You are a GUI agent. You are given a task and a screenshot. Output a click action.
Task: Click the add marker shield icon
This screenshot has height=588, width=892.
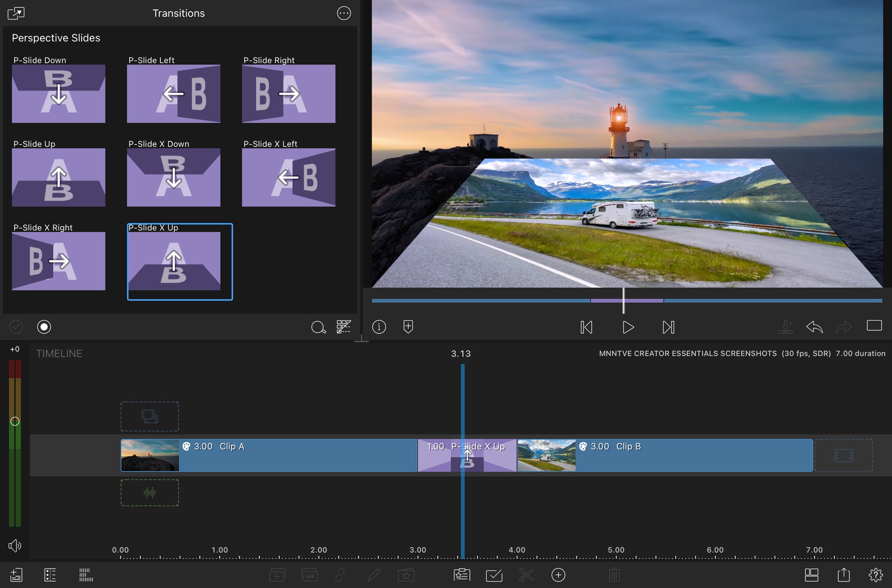(x=408, y=327)
